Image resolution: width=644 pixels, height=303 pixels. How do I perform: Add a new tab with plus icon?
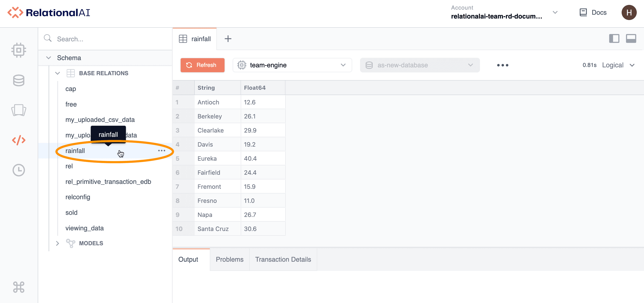[228, 39]
